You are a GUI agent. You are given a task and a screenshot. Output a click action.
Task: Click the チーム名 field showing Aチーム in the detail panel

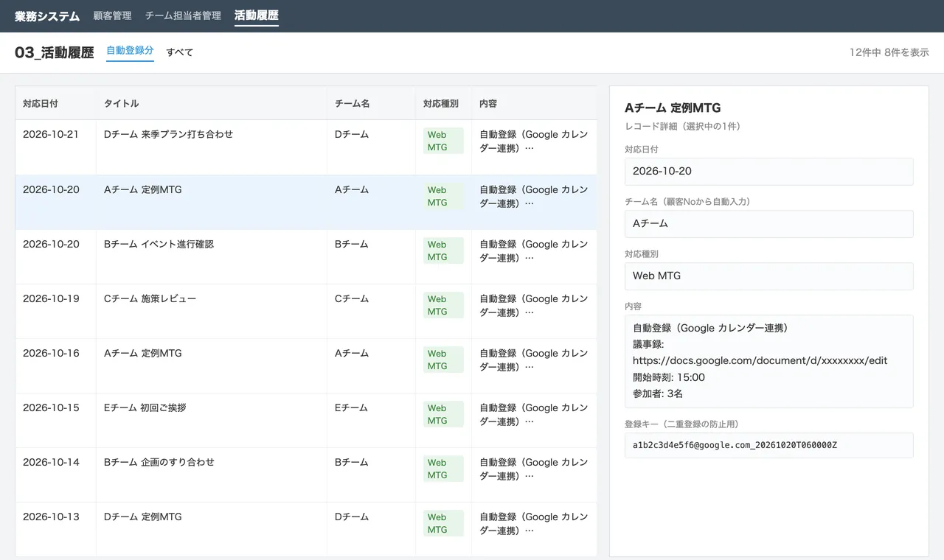click(x=768, y=223)
